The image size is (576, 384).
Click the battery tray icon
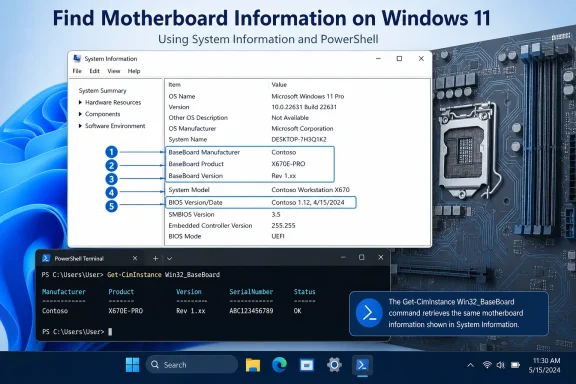click(x=515, y=365)
